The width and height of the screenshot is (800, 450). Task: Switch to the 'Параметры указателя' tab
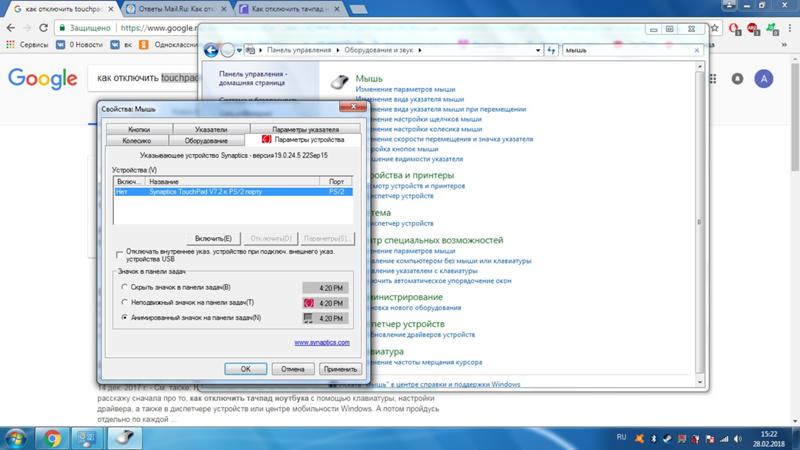[305, 130]
